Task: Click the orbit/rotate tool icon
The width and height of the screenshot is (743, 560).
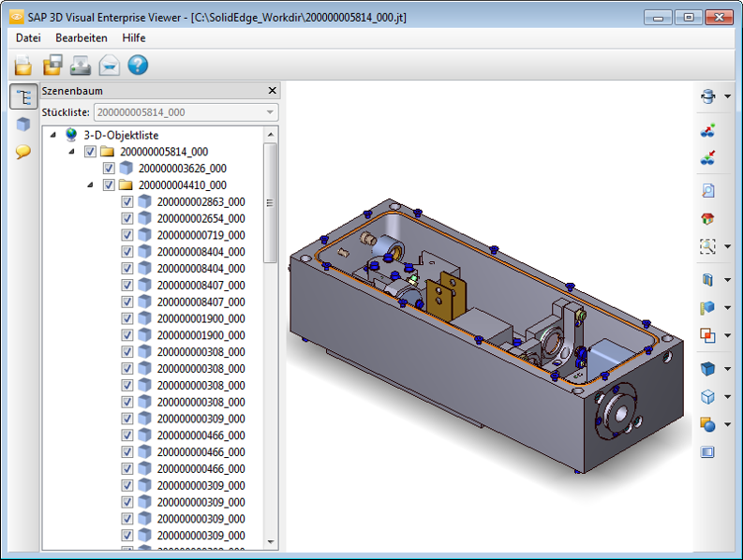Action: (708, 96)
